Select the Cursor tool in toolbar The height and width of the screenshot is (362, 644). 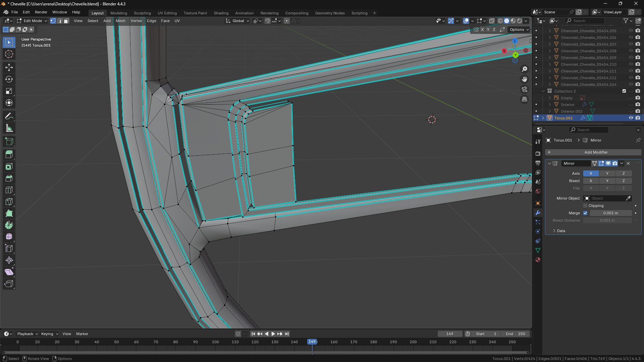pyautogui.click(x=9, y=54)
